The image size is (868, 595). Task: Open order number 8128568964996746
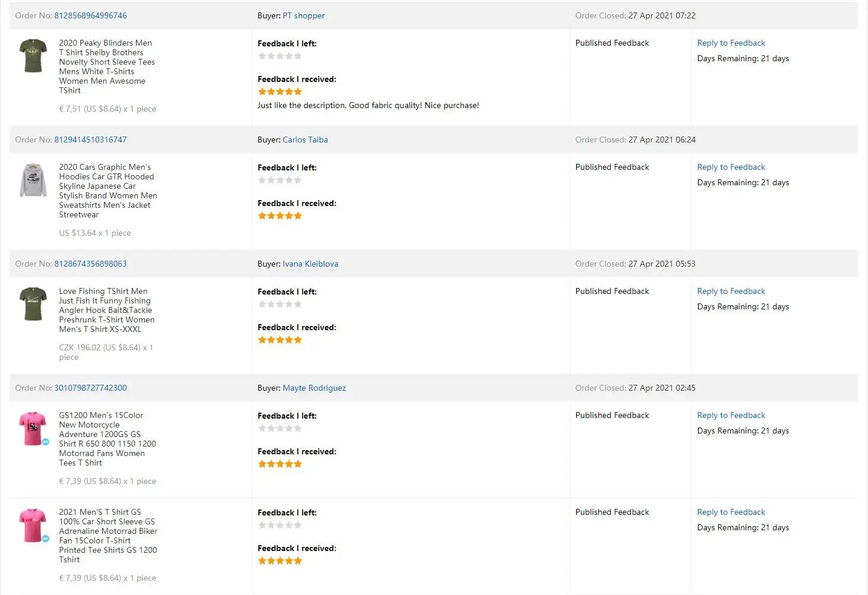(x=90, y=15)
